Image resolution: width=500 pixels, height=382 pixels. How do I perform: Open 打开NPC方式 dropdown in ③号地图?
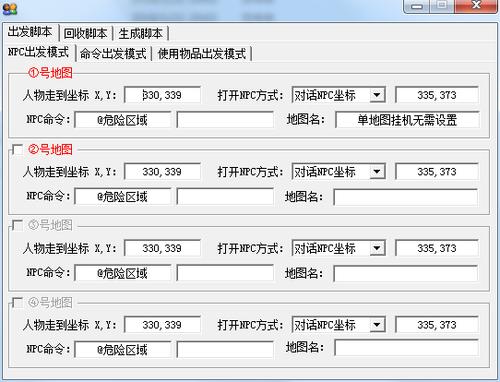[377, 248]
